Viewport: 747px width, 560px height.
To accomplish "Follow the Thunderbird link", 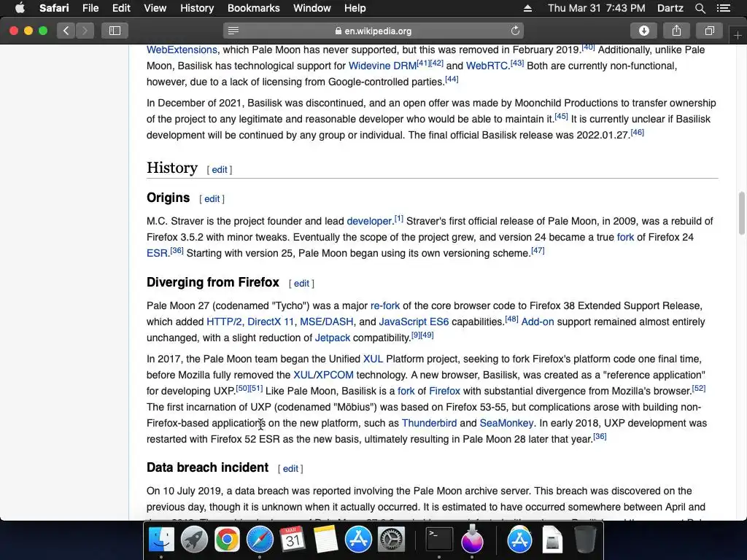I will click(429, 424).
